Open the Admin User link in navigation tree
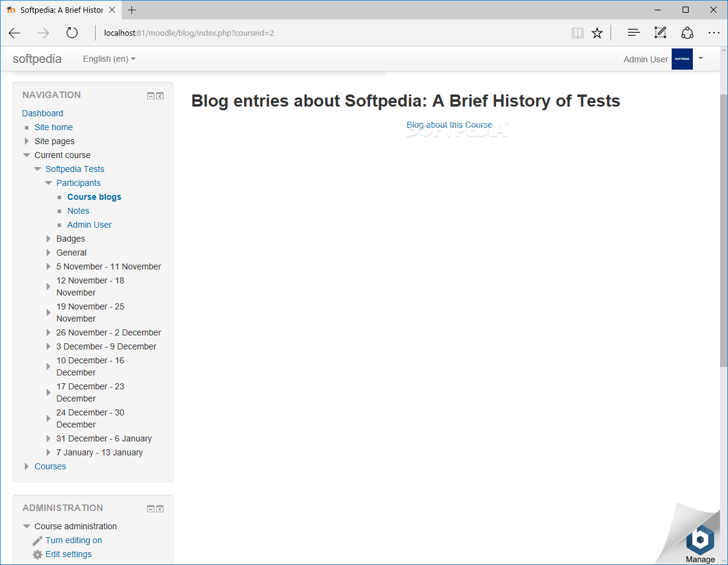This screenshot has width=728, height=565. point(89,225)
